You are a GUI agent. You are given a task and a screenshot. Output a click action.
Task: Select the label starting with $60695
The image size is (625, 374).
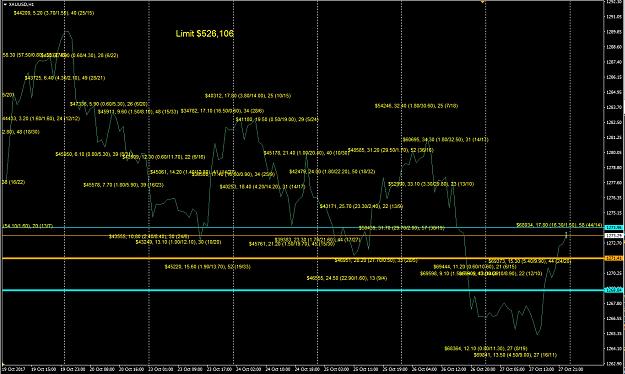tap(445, 140)
